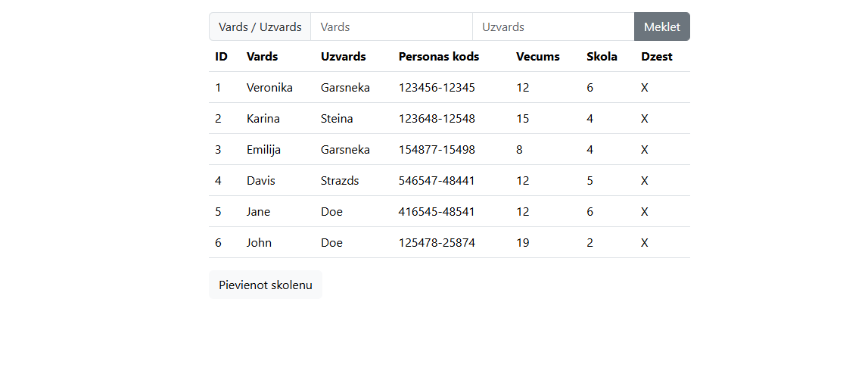Delete Karina Steina with X
Screen dimensions: 868x386
pyautogui.click(x=644, y=119)
